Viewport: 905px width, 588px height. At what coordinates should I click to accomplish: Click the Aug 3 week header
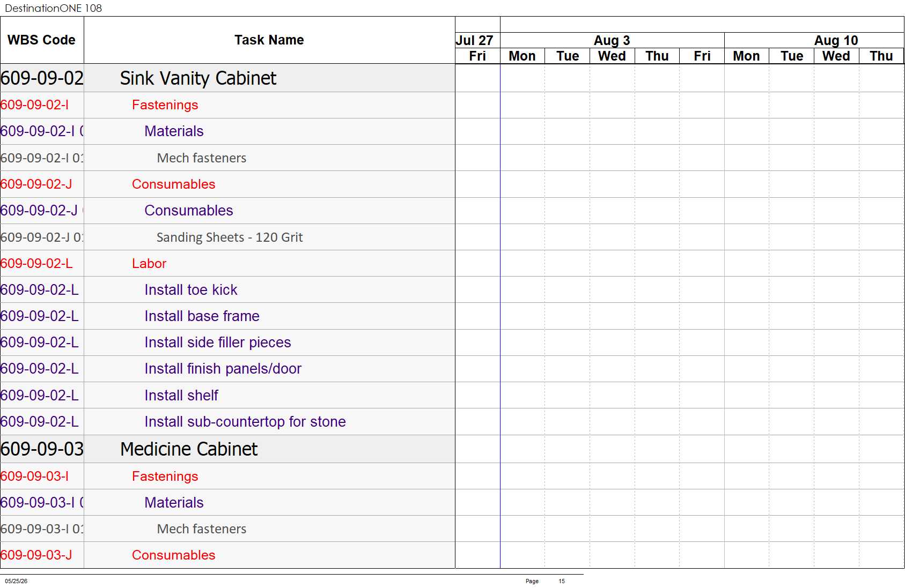(612, 41)
